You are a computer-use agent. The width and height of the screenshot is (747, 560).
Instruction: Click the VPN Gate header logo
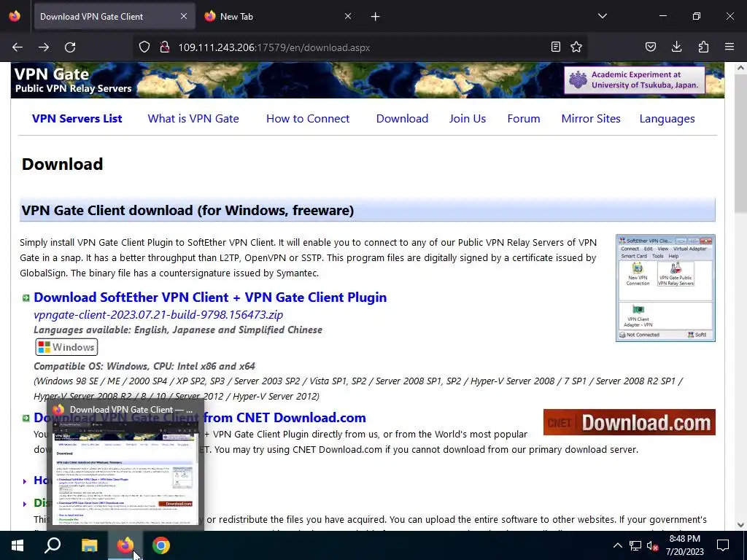73,80
